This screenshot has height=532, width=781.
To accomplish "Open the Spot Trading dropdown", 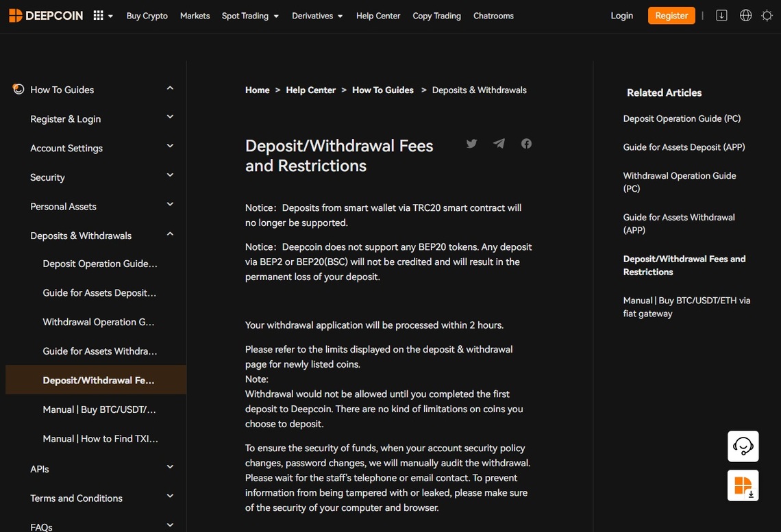I will click(x=250, y=16).
